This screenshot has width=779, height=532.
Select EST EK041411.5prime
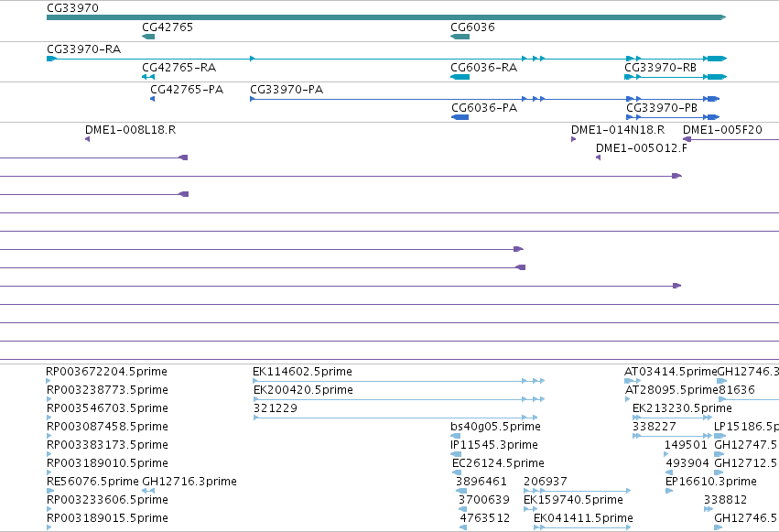tap(582, 527)
